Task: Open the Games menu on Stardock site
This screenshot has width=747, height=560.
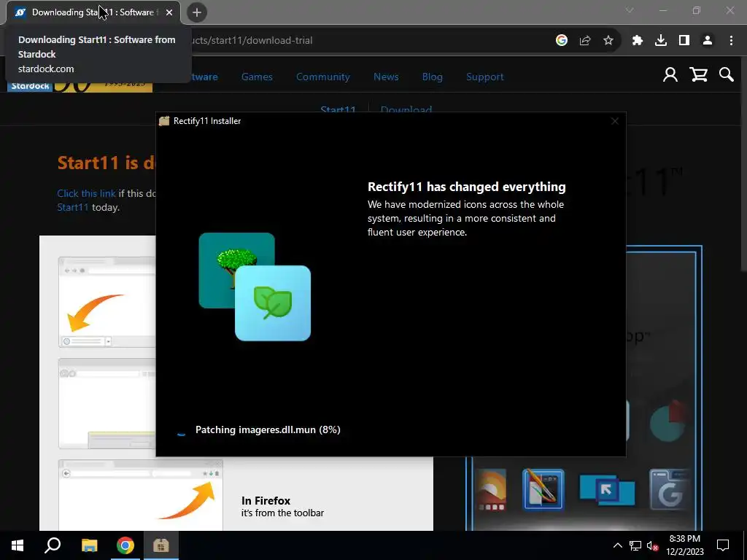Action: [257, 77]
